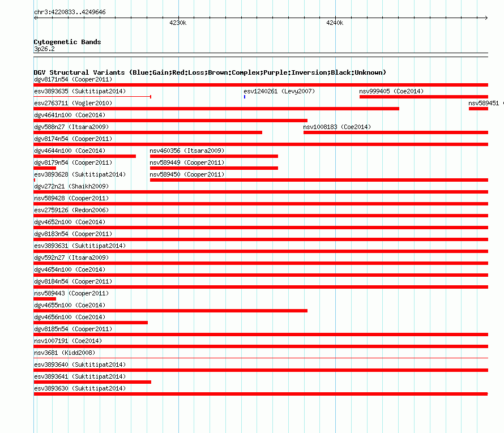Open nsv589428 (Cooper2011) variant label
This screenshot has width=504, height=433.
(71, 198)
